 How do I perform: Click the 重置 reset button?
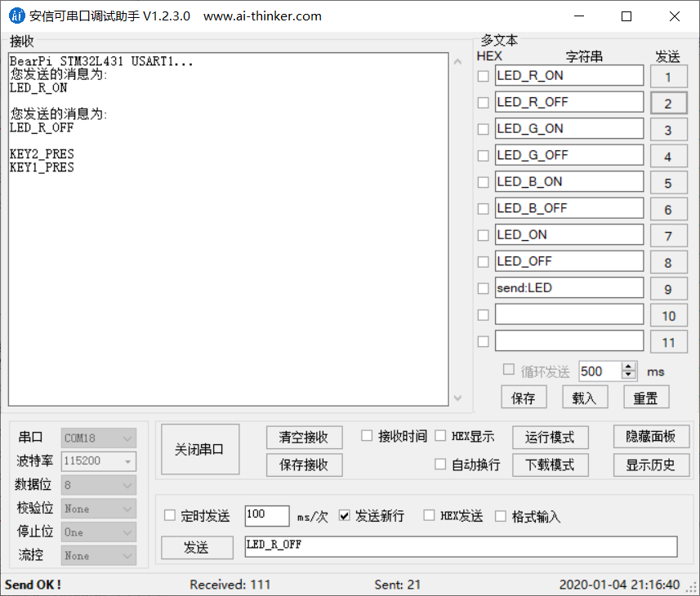[646, 398]
